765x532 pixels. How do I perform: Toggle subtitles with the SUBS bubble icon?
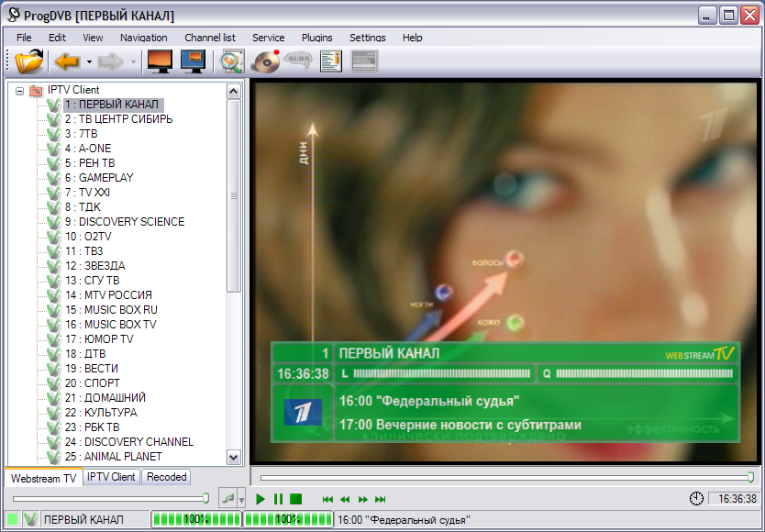[298, 61]
